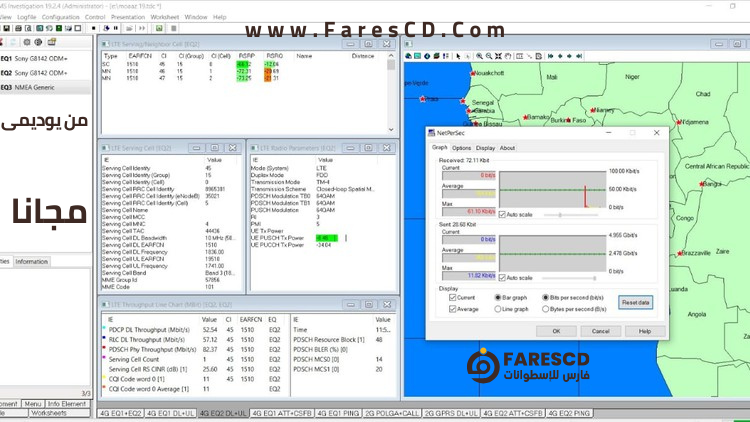Select Bytes per second radio button
This screenshot has height=422, width=750.
pyautogui.click(x=545, y=309)
